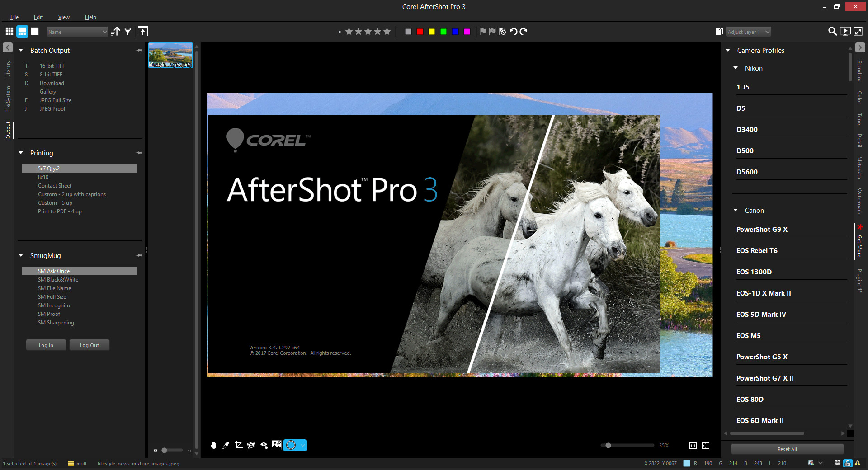Pin the Printing panel
Screen dimensions: 868x470
pos(139,153)
